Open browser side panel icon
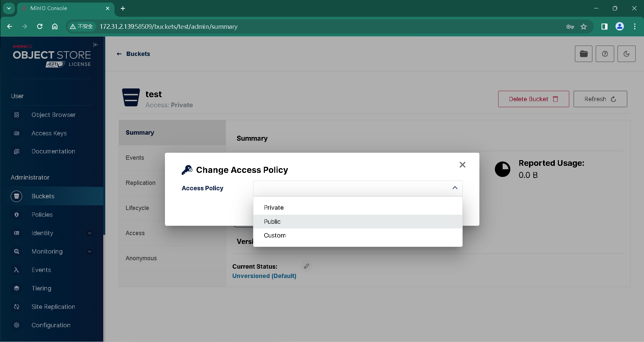644x342 pixels. (604, 27)
